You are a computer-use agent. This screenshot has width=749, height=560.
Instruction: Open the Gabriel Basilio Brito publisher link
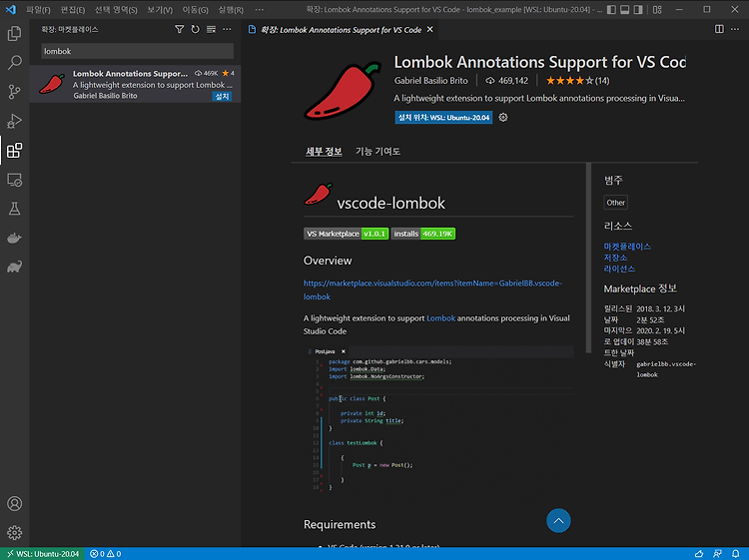pyautogui.click(x=430, y=81)
